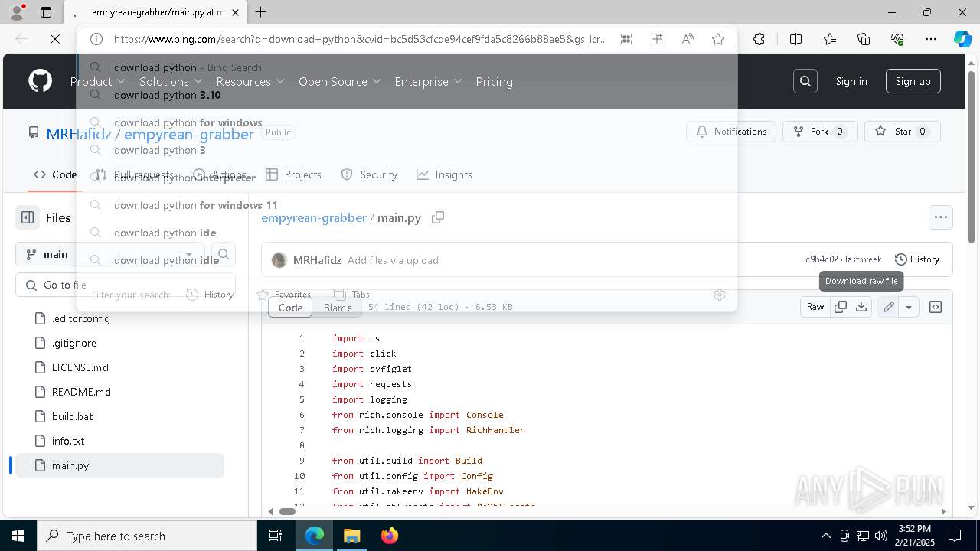Copy raw file contents icon
Image resolution: width=980 pixels, height=551 pixels.
[841, 307]
